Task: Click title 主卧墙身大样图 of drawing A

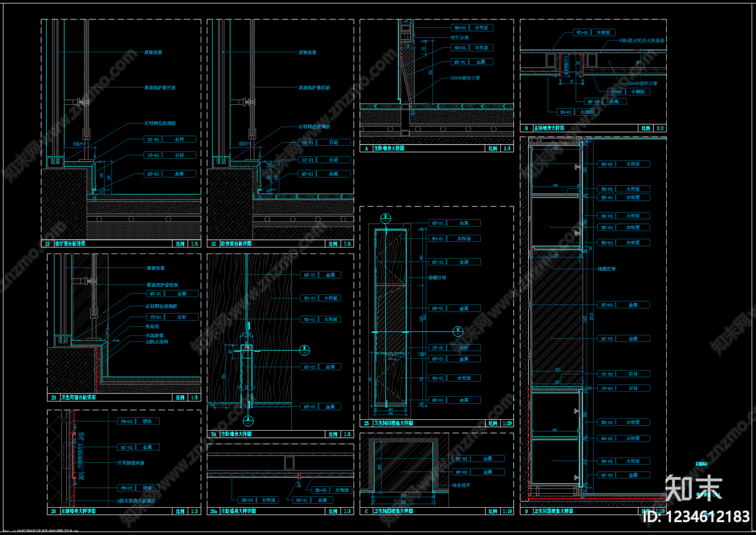Action: (x=389, y=148)
